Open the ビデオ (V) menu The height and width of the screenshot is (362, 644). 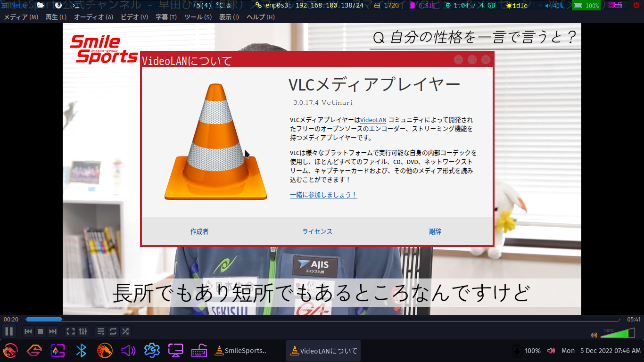pos(134,17)
